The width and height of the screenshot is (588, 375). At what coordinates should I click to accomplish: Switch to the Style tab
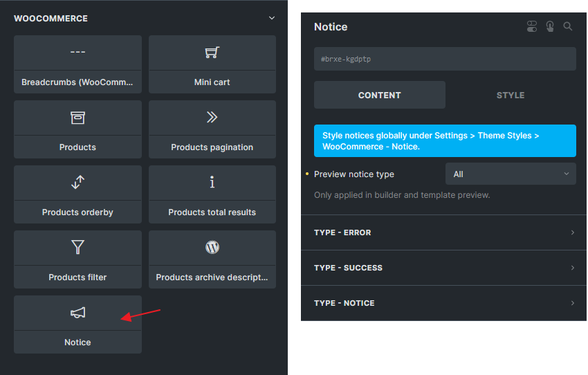pos(511,95)
